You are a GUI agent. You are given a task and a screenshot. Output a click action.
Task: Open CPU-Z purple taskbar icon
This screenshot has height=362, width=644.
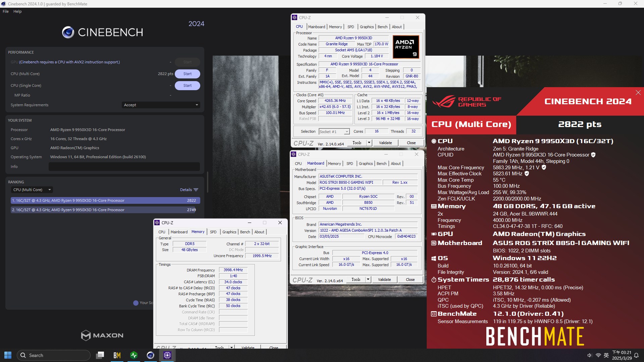(x=167, y=355)
